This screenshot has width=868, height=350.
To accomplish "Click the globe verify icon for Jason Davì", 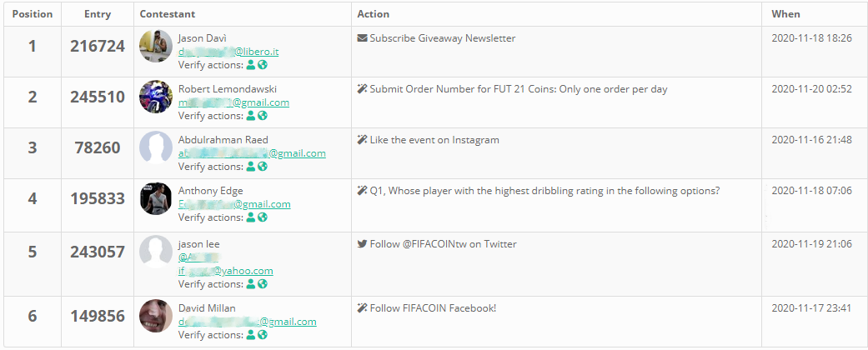I will point(263,65).
